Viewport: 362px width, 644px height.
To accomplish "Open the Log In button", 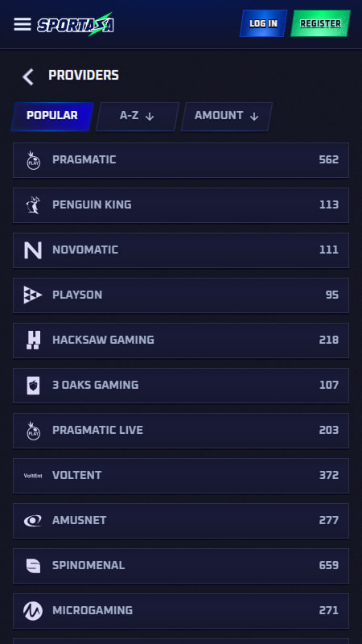I will (264, 23).
